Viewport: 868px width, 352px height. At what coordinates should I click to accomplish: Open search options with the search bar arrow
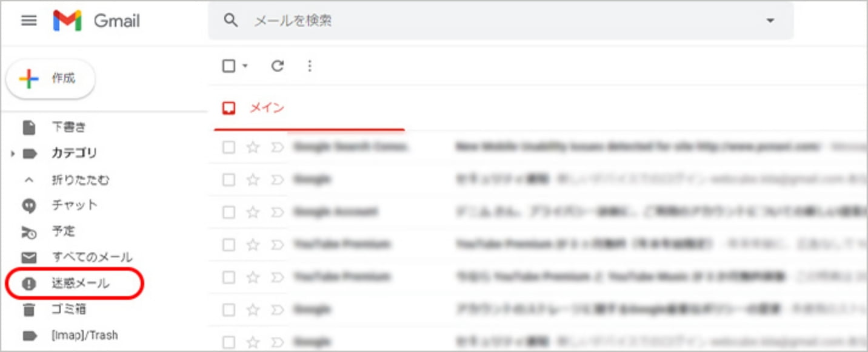tap(770, 20)
